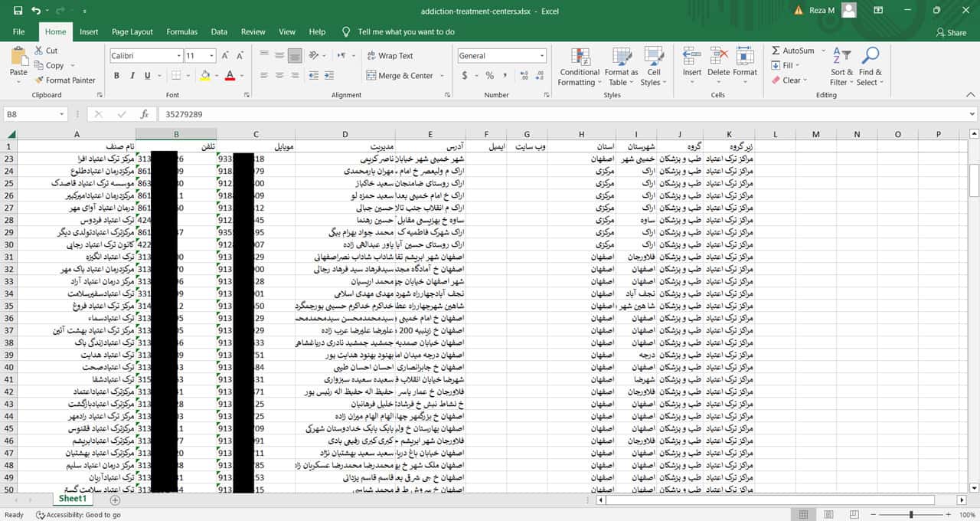Image resolution: width=980 pixels, height=521 pixels.
Task: Apply the red Font Color A
Action: [x=230, y=76]
